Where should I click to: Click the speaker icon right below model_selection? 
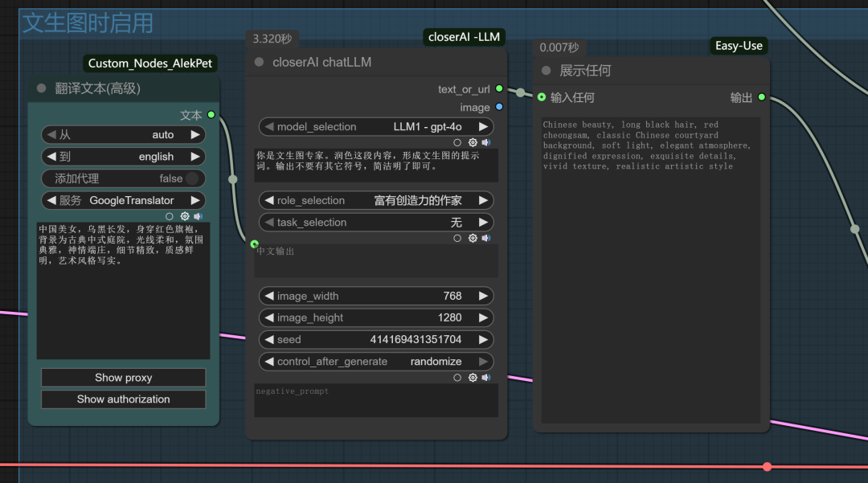click(486, 142)
